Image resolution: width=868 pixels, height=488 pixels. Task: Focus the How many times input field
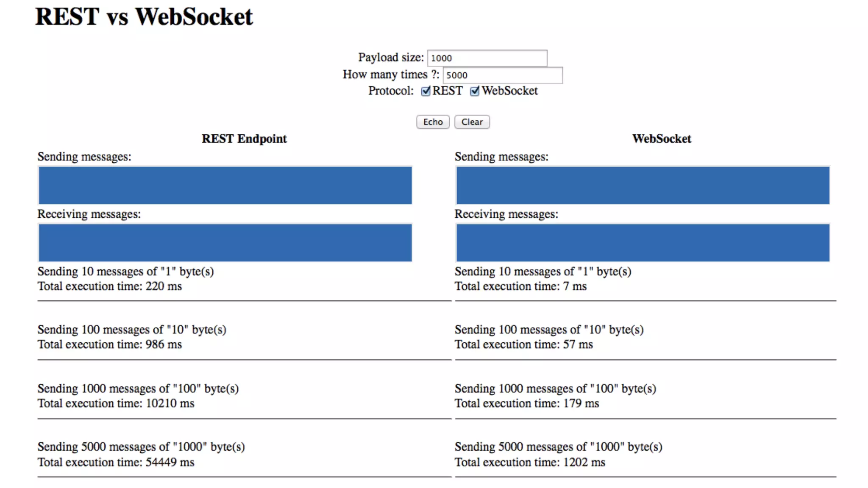[503, 75]
